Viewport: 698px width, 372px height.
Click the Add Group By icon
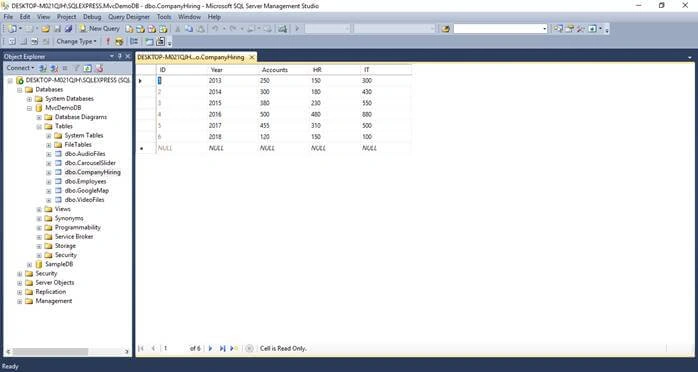[134, 41]
